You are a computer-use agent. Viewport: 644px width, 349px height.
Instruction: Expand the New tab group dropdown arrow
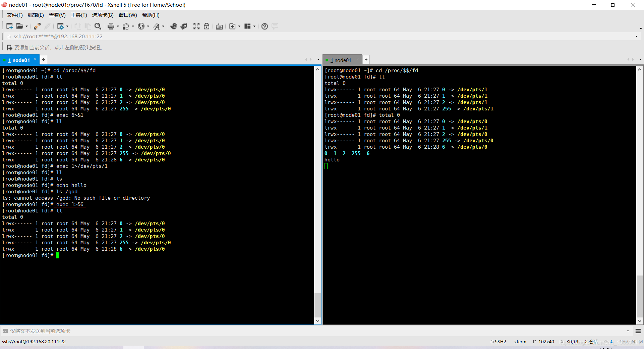coord(239,26)
